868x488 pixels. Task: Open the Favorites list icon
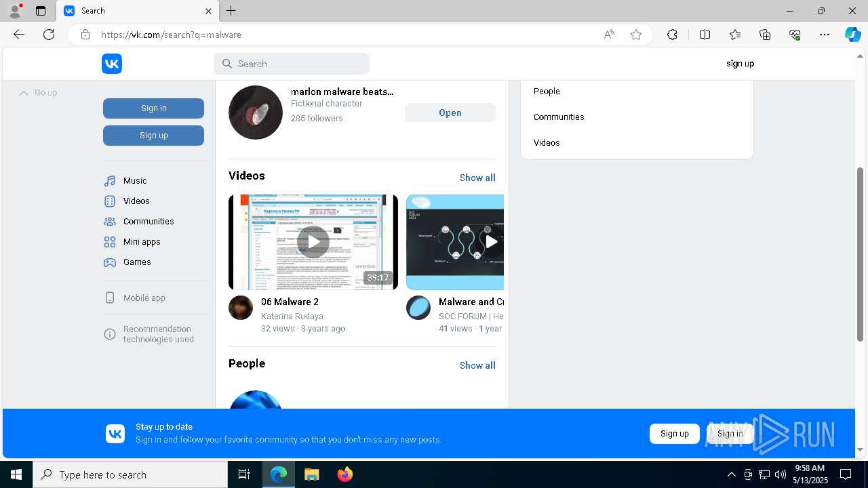[x=735, y=35]
